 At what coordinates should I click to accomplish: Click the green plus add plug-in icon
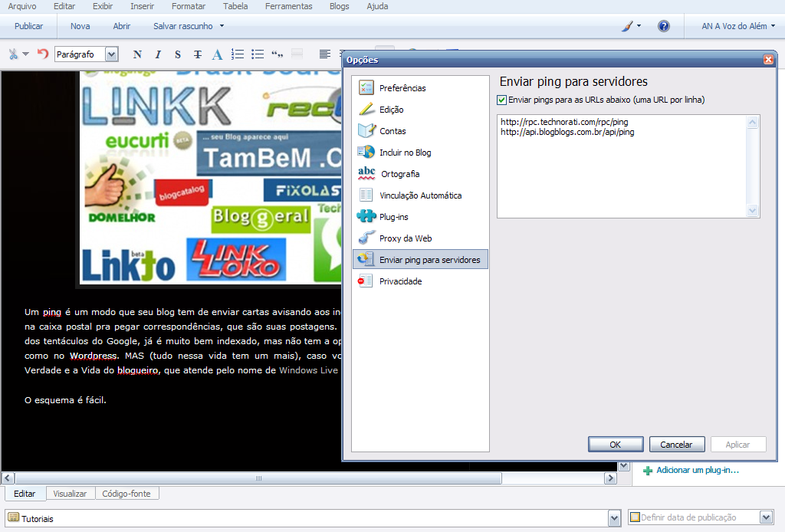pyautogui.click(x=647, y=471)
